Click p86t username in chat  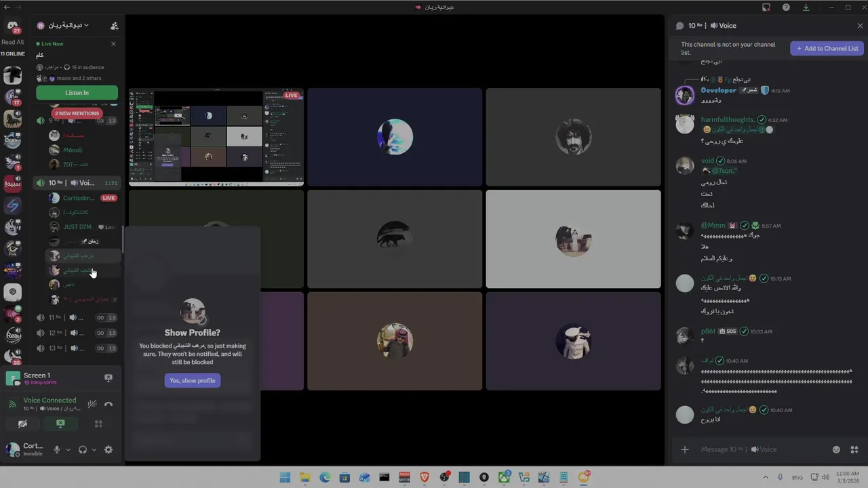coord(708,331)
